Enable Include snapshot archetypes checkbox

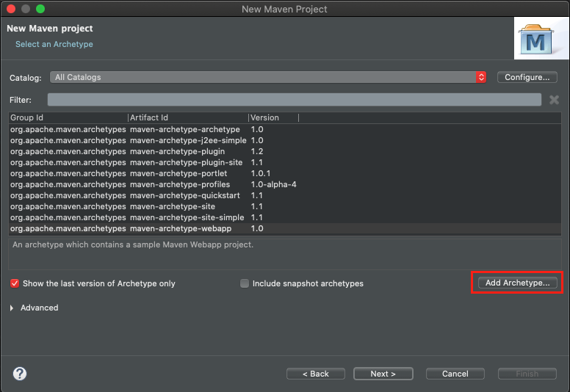[245, 283]
